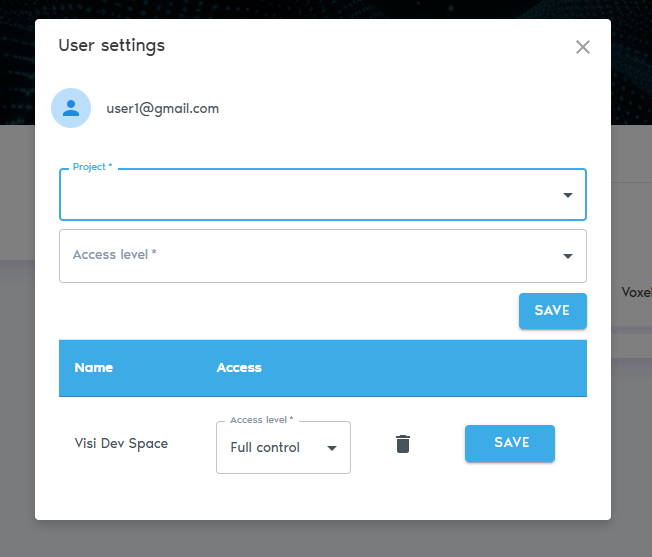Save the Visi Dev Space row changes

click(x=510, y=443)
